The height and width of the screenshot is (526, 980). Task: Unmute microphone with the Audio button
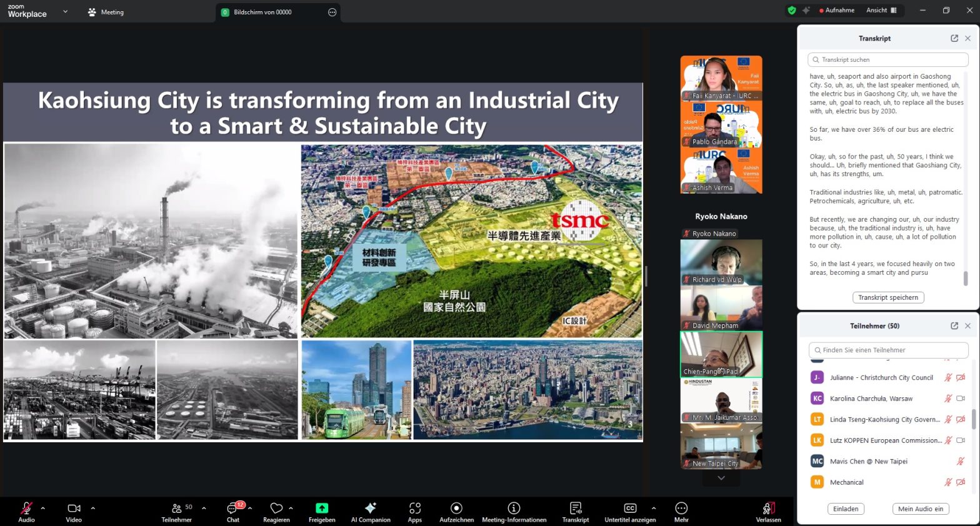click(x=26, y=509)
